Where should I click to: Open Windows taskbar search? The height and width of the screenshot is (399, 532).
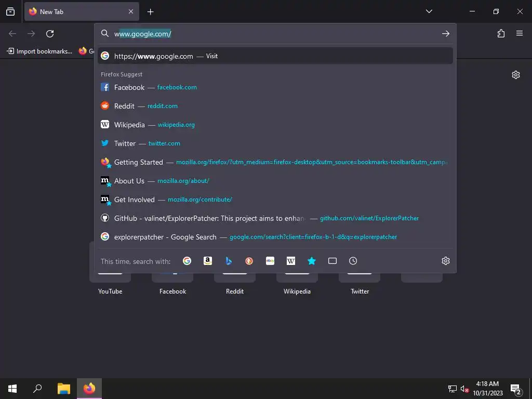point(37,389)
